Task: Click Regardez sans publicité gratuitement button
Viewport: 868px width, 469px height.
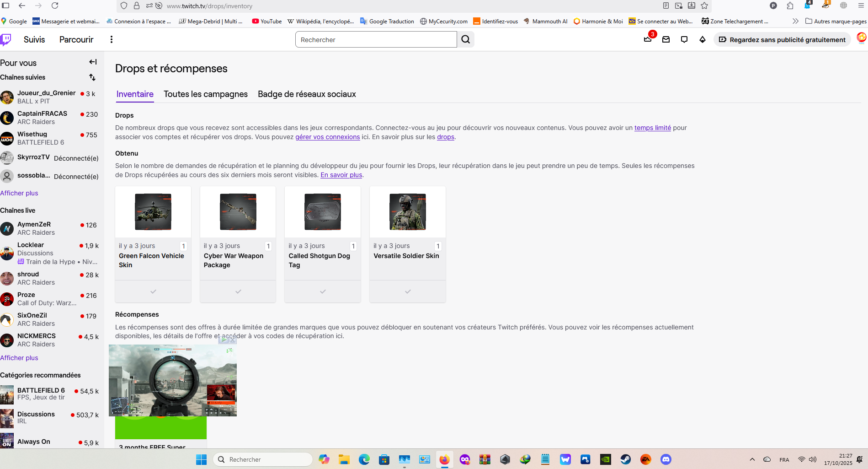Action: coord(782,40)
